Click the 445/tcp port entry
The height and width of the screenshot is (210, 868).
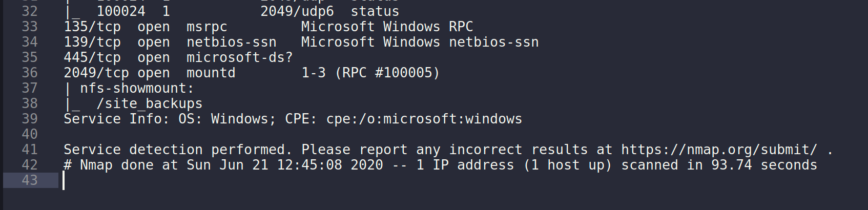[x=92, y=57]
